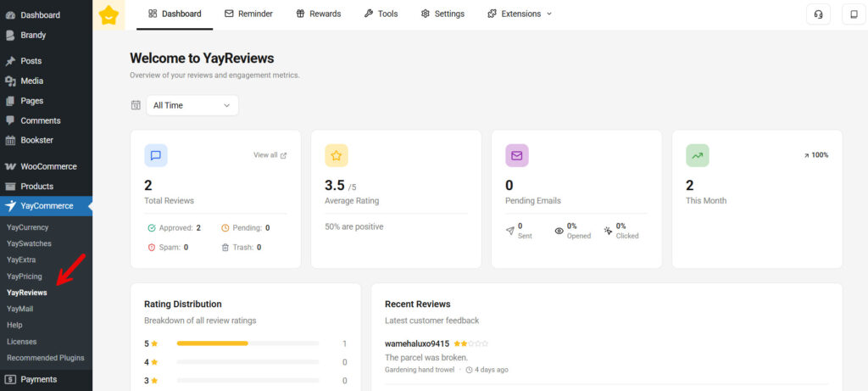Click the 100% growth indicator
Screen dimensions: 868x391
coord(816,155)
